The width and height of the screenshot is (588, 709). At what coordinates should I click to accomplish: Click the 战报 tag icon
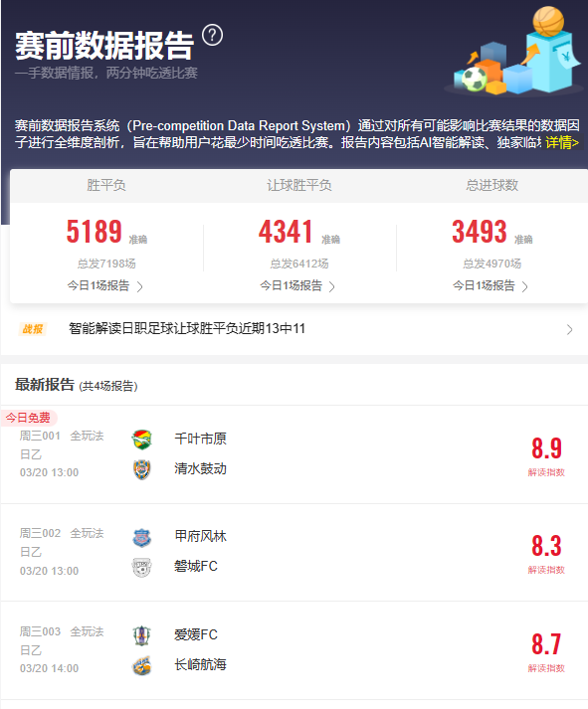pyautogui.click(x=33, y=329)
